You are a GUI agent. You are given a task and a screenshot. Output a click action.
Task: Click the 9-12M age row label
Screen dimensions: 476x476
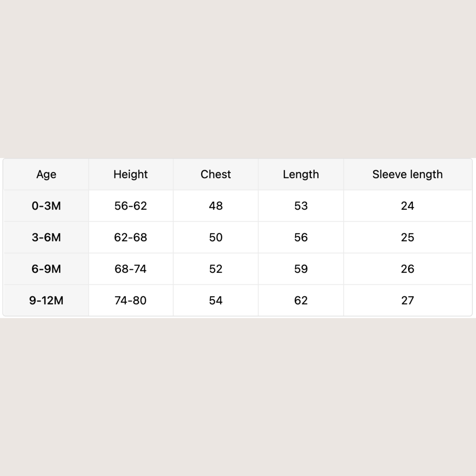[46, 300]
